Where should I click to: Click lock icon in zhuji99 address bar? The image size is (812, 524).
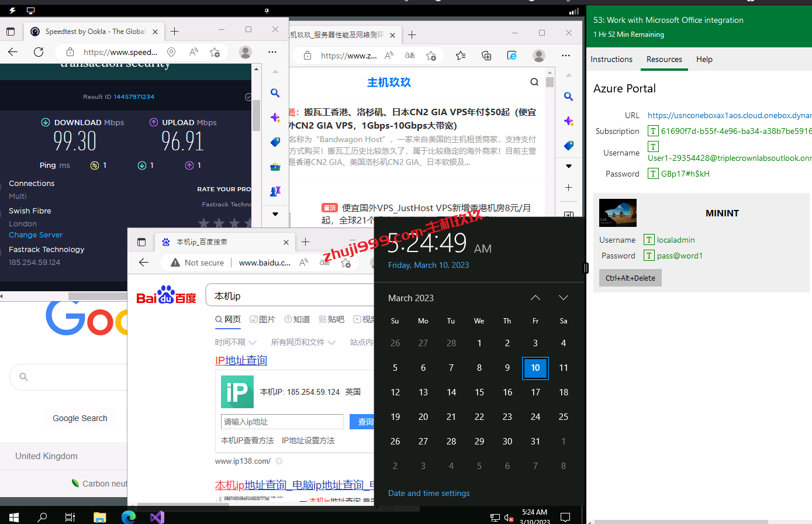click(307, 56)
